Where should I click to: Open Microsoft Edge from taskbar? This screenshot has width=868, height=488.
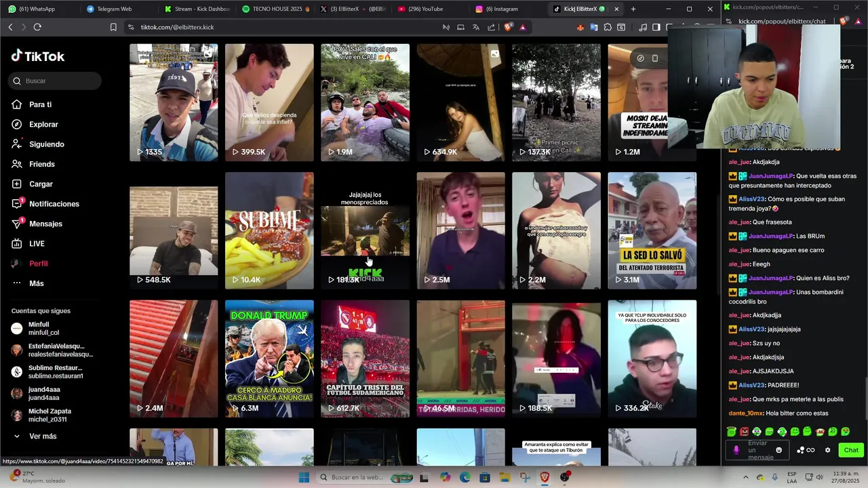tap(465, 477)
